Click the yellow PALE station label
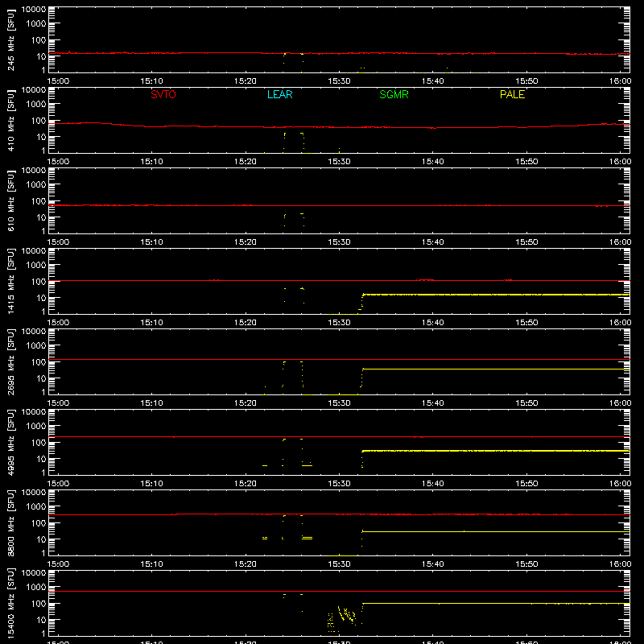The height and width of the screenshot is (644, 644). 512,94
